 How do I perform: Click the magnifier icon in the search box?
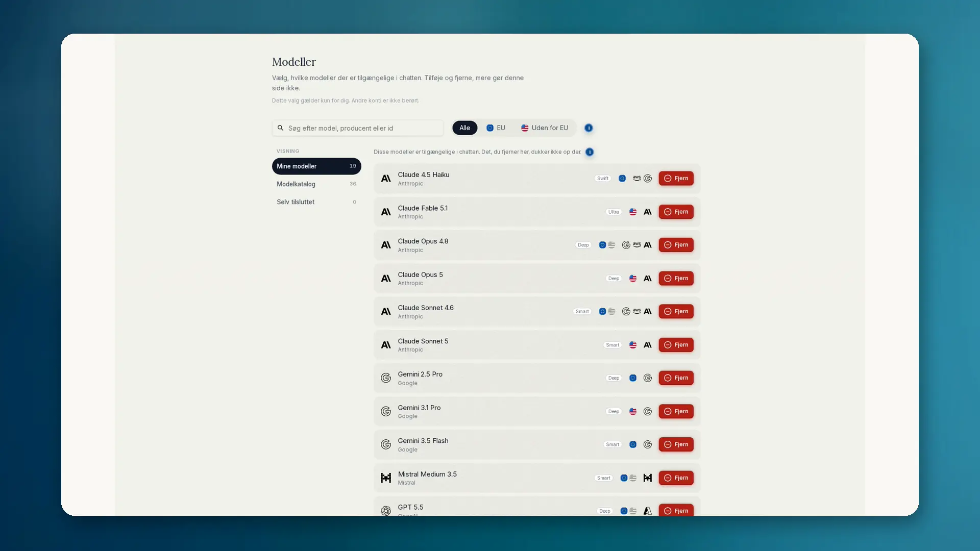pos(280,128)
